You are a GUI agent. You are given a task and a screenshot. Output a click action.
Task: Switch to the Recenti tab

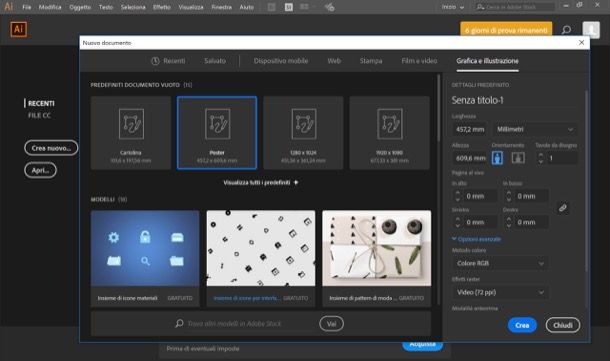pos(168,61)
